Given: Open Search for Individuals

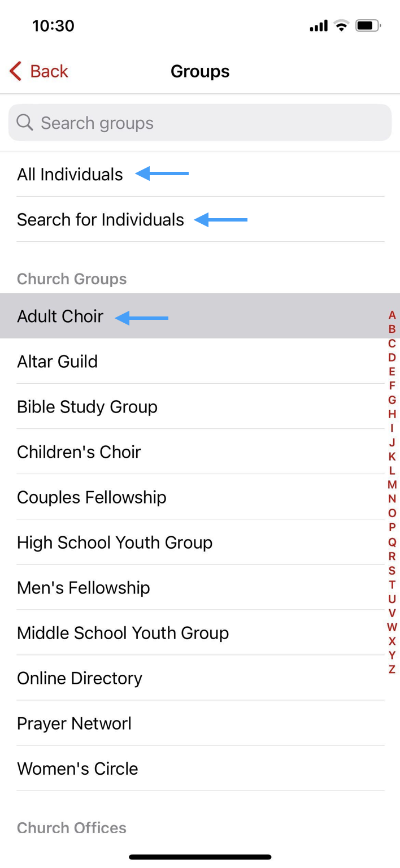Looking at the screenshot, I should point(101,219).
